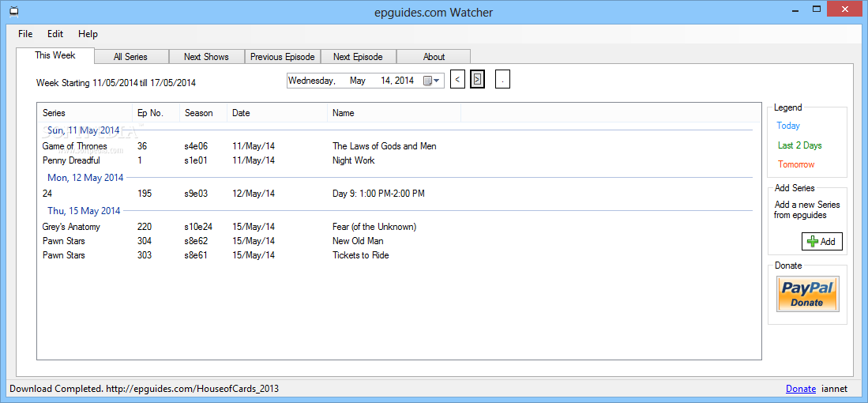Collapse the Mon, 12 May 2014 group
The width and height of the screenshot is (868, 403).
[x=85, y=179]
